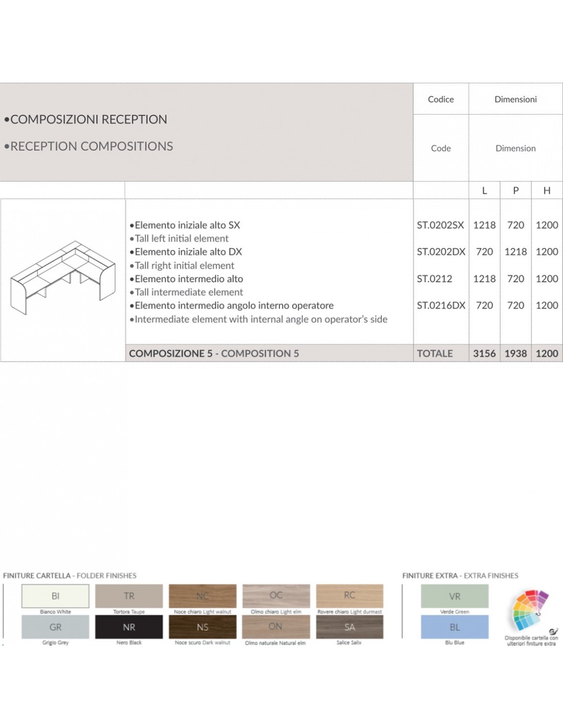
Task: Click the Salice SA swatch
Action: (350, 627)
